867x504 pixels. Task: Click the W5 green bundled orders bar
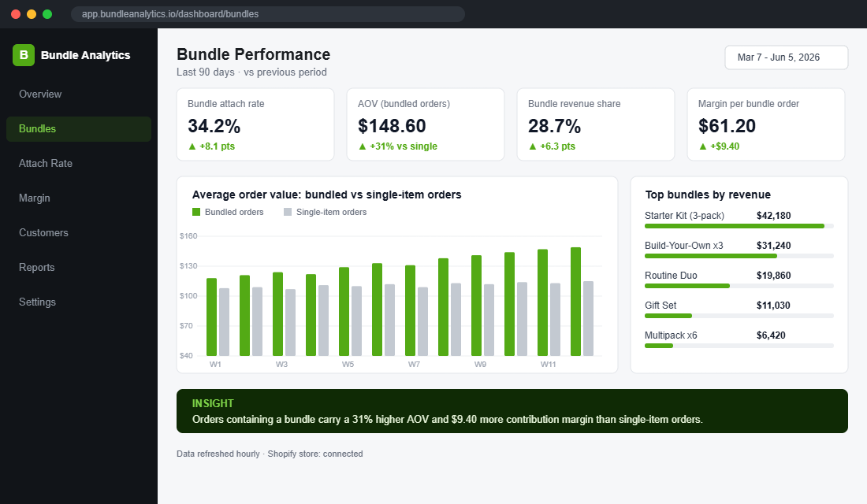click(x=344, y=311)
